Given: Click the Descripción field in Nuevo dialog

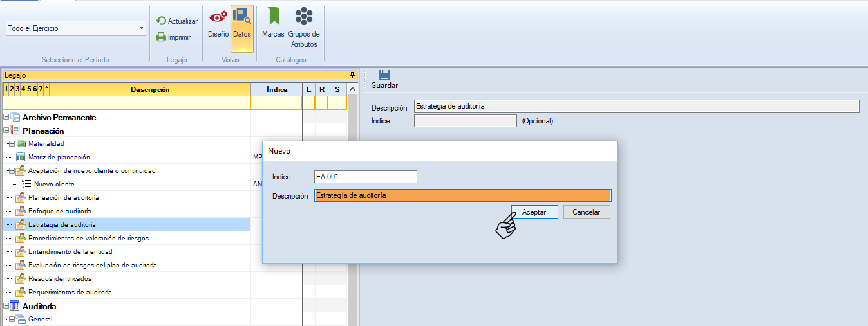Looking at the screenshot, I should click(462, 196).
